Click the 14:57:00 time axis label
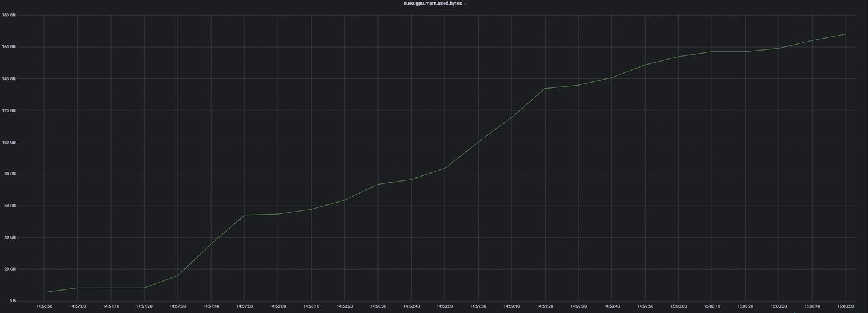 (77, 306)
